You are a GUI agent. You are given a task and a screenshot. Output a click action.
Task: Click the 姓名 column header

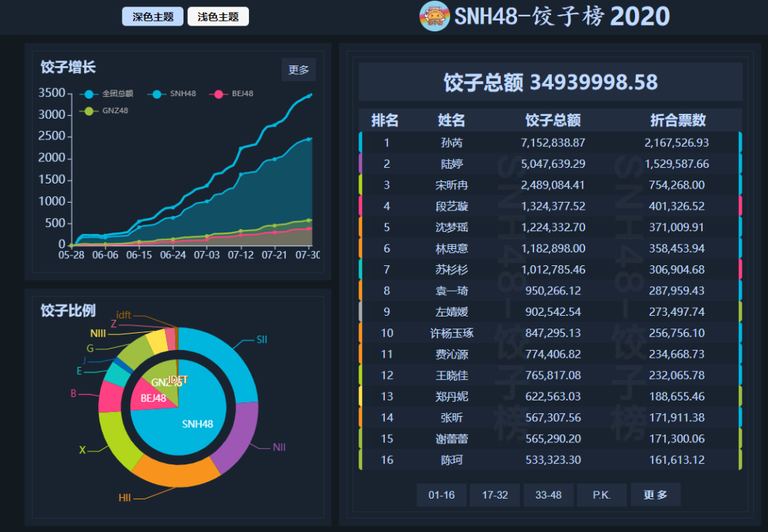point(451,120)
